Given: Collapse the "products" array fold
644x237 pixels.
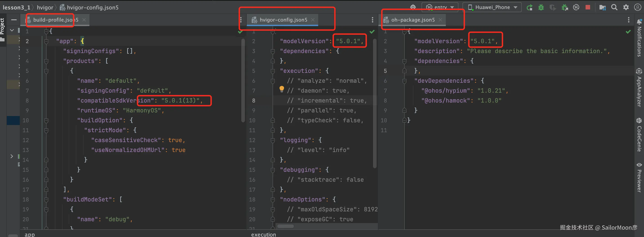Looking at the screenshot, I should [x=46, y=61].
